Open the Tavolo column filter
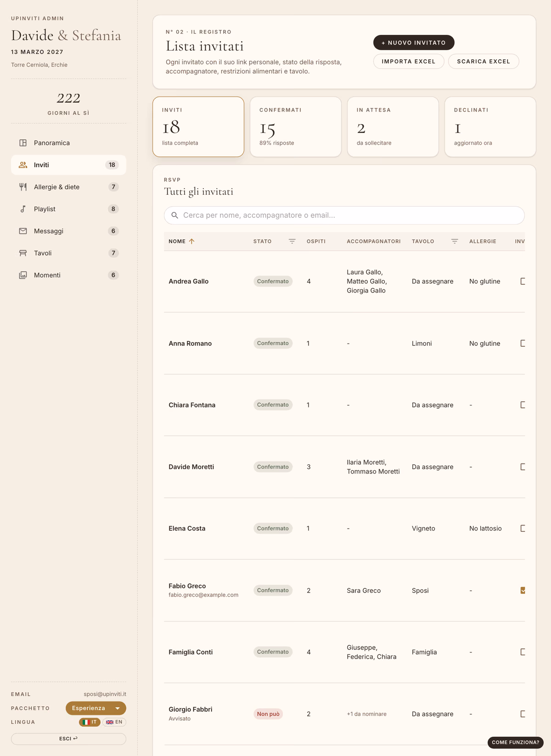The image size is (551, 756). tap(455, 241)
